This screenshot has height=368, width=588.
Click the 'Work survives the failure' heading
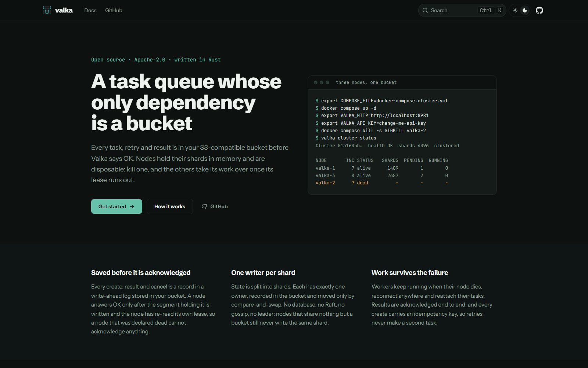(x=410, y=273)
